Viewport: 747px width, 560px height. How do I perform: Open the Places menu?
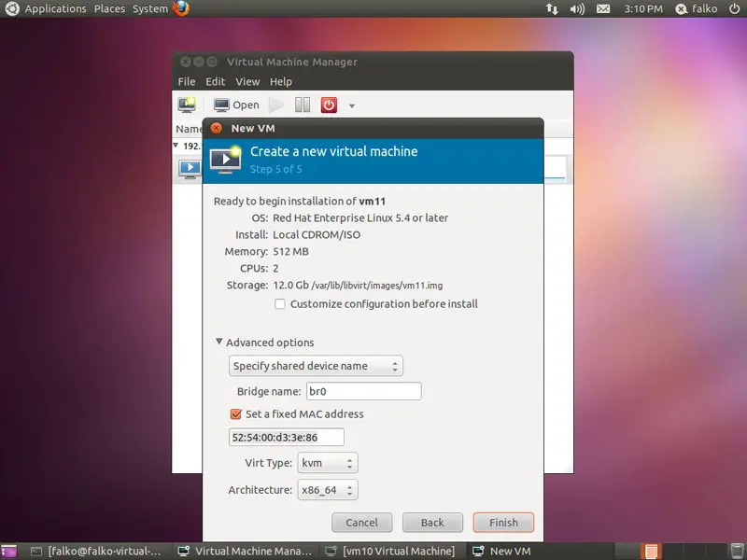pos(109,8)
